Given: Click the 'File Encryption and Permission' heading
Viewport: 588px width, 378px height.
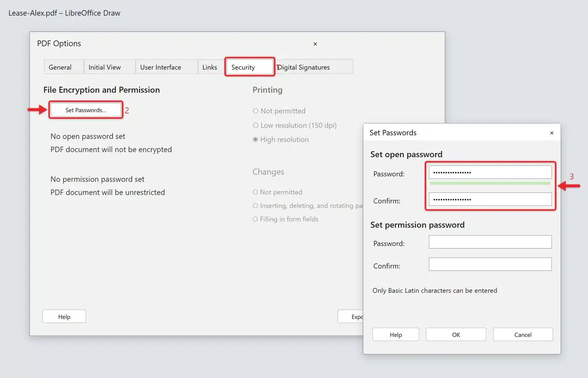Looking at the screenshot, I should [102, 90].
